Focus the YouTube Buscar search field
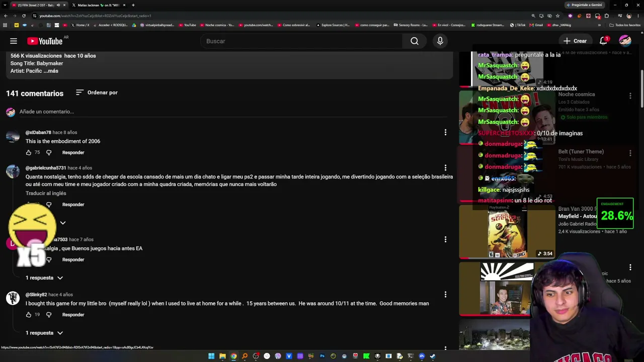Image resolution: width=644 pixels, height=362 pixels. [x=301, y=41]
